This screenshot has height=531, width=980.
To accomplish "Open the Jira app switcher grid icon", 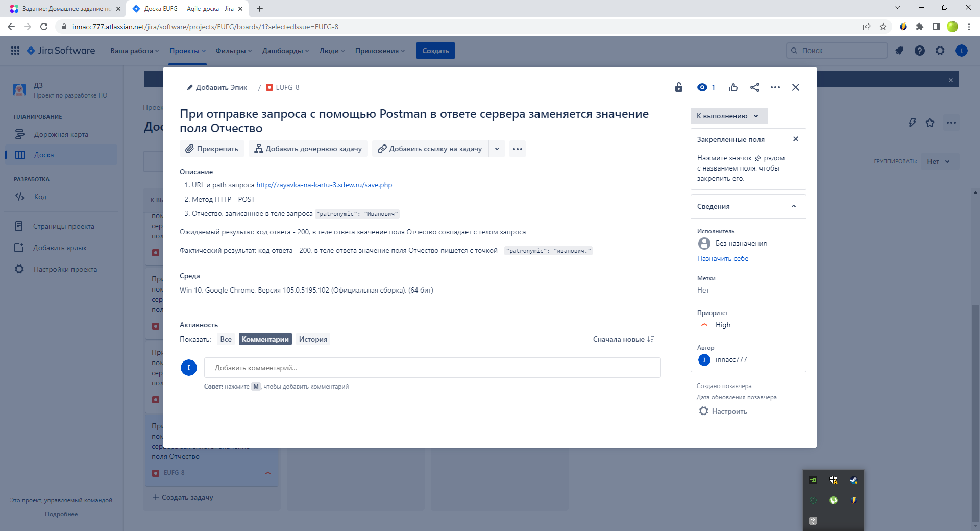I will pos(15,51).
